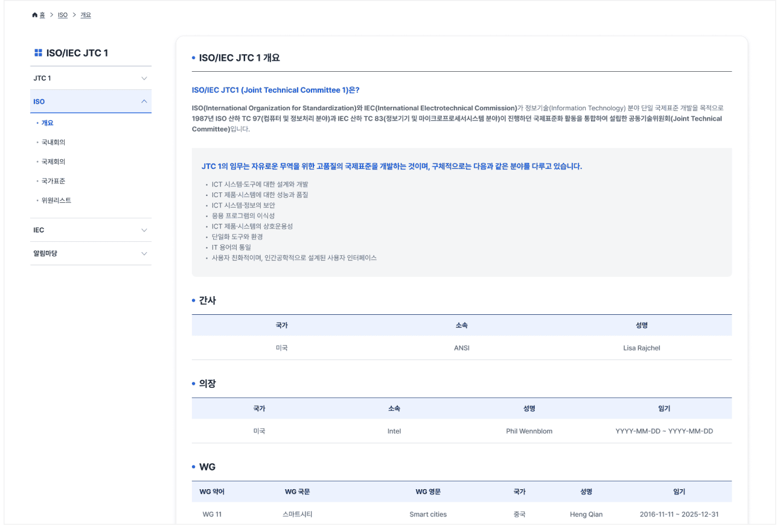Click the ISO breadcrumb link
The height and width of the screenshot is (532, 780).
pyautogui.click(x=63, y=15)
